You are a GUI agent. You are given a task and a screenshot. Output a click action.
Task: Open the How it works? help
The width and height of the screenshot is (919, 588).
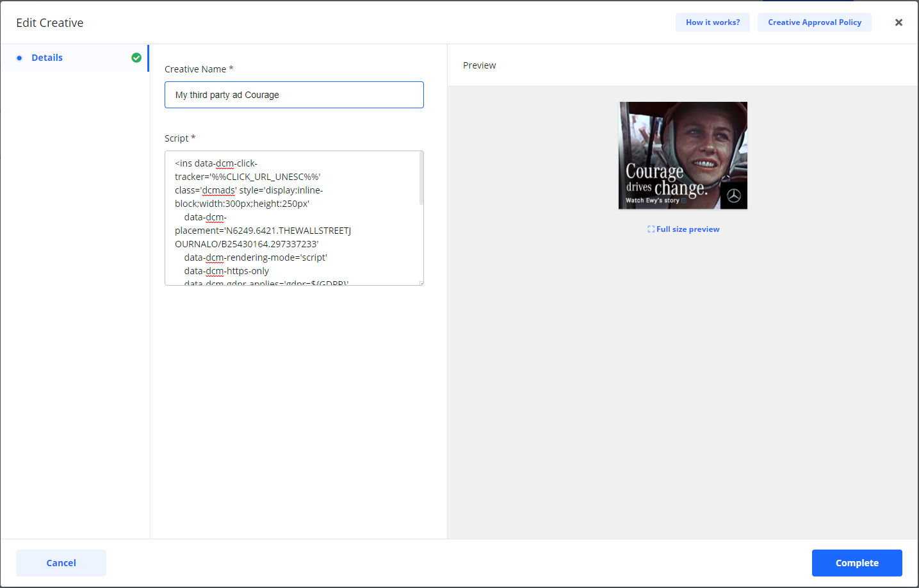coord(712,22)
